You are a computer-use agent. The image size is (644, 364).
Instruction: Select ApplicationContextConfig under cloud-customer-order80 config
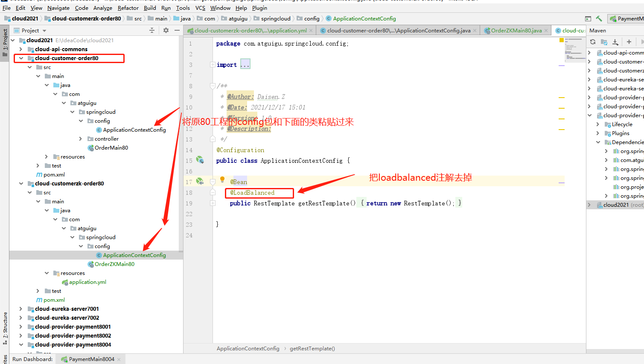pyautogui.click(x=134, y=130)
